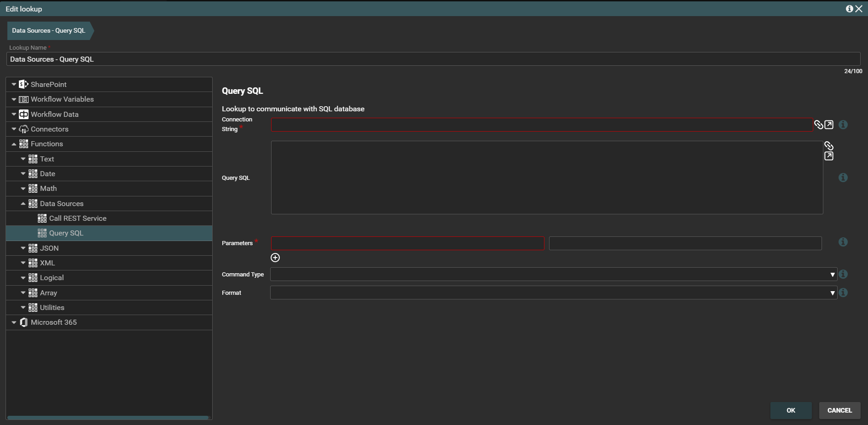868x425 pixels.
Task: Click the add parameter plus icon
Action: tap(275, 258)
